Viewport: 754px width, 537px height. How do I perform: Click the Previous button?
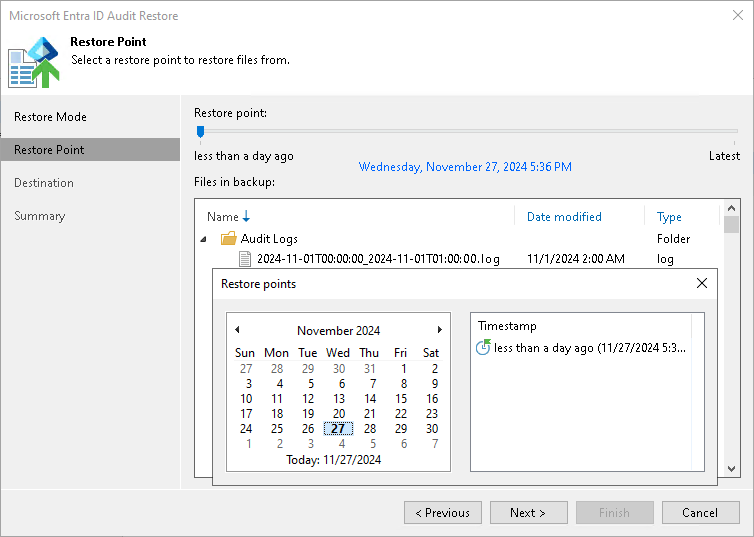[443, 512]
